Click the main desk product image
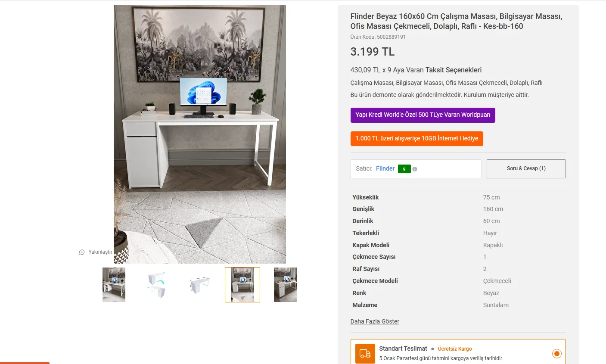Viewport: 606px width, 364px height. [200, 134]
